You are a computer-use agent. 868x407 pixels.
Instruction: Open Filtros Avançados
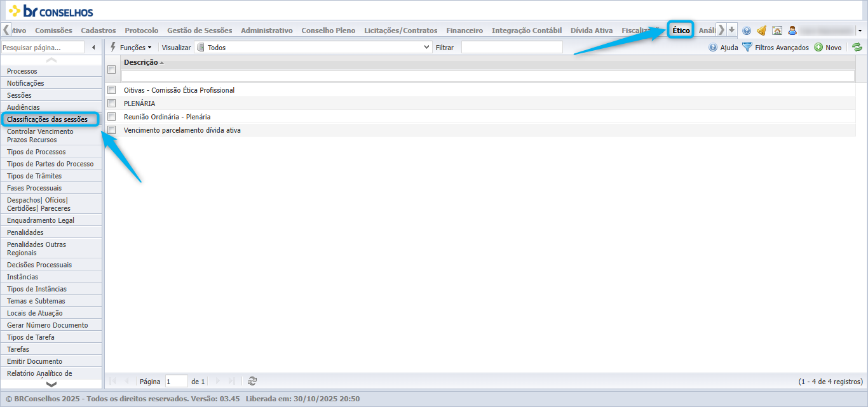[x=776, y=48]
